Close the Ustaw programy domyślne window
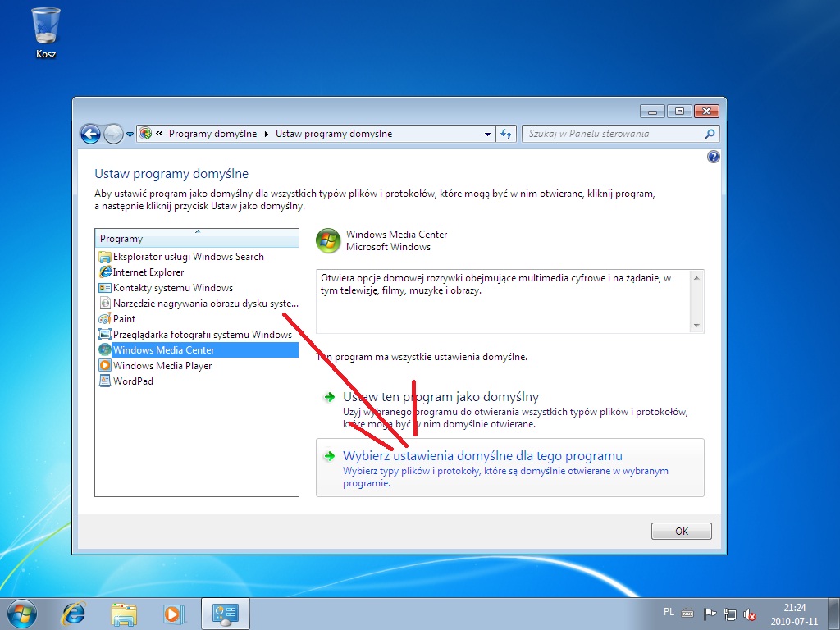This screenshot has width=840, height=630. pyautogui.click(x=706, y=112)
